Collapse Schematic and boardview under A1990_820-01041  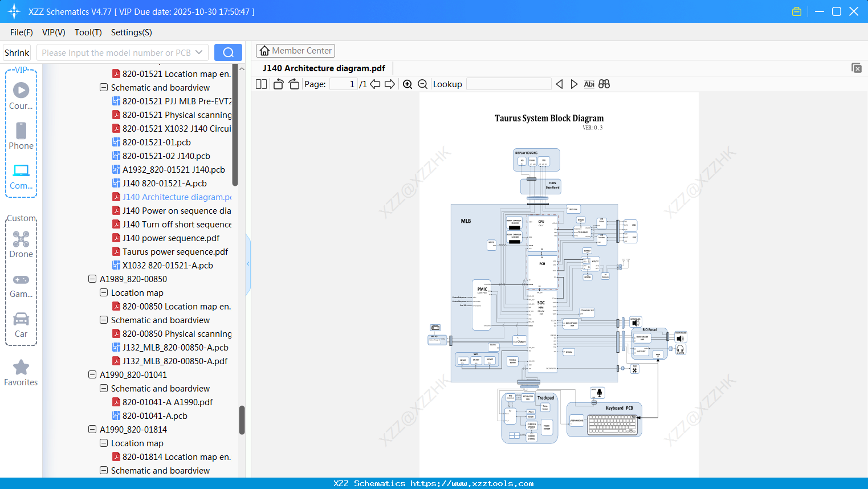pos(104,389)
